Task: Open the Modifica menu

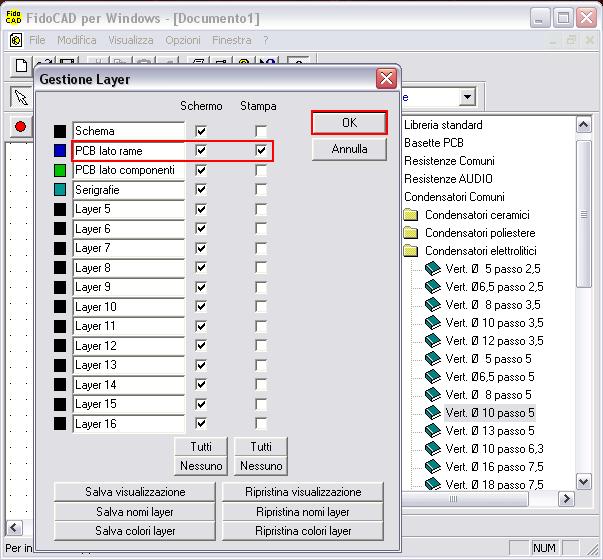Action: pos(77,40)
